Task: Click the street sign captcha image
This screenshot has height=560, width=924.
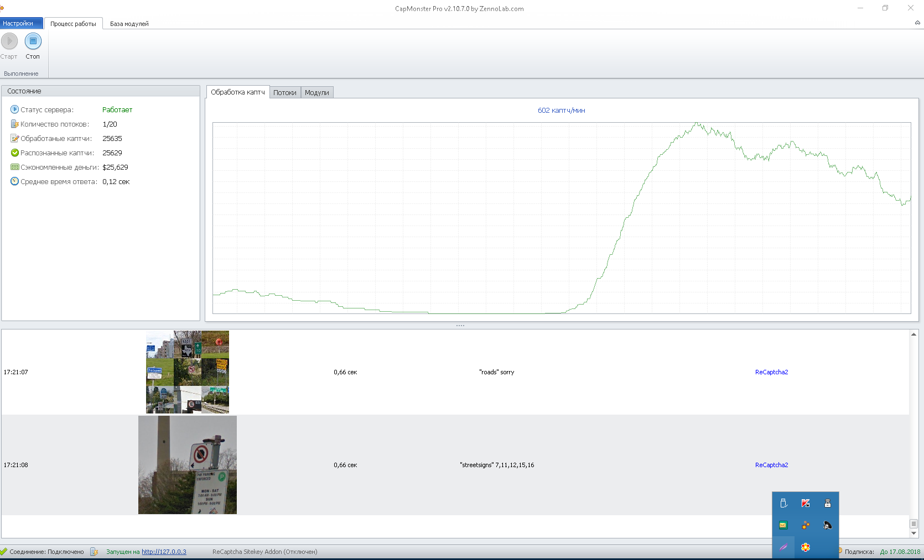Action: point(188,465)
